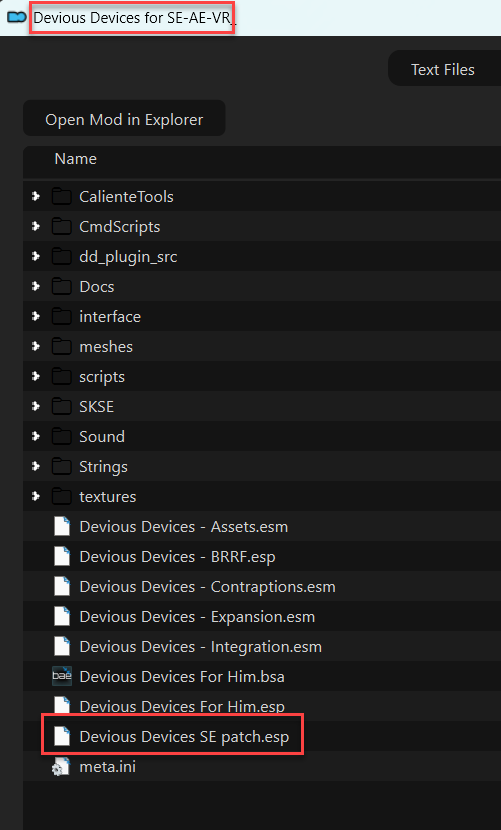Image resolution: width=501 pixels, height=830 pixels.
Task: Click file icon of Devious Devices SE patch.esp
Action: pos(62,736)
